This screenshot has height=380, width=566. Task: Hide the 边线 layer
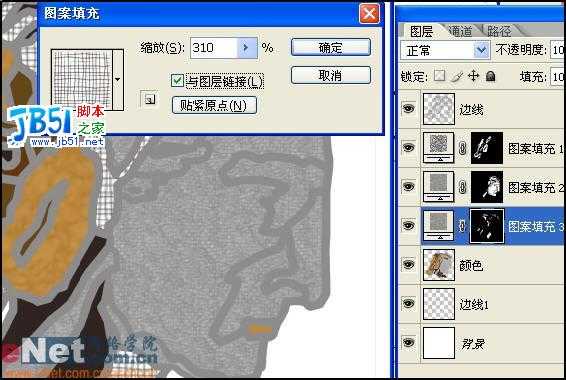[x=408, y=108]
